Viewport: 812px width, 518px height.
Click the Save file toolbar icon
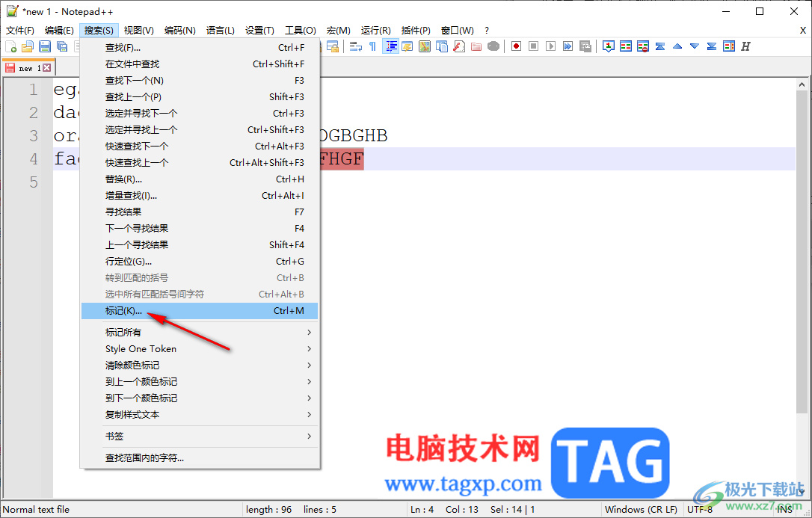click(x=45, y=46)
